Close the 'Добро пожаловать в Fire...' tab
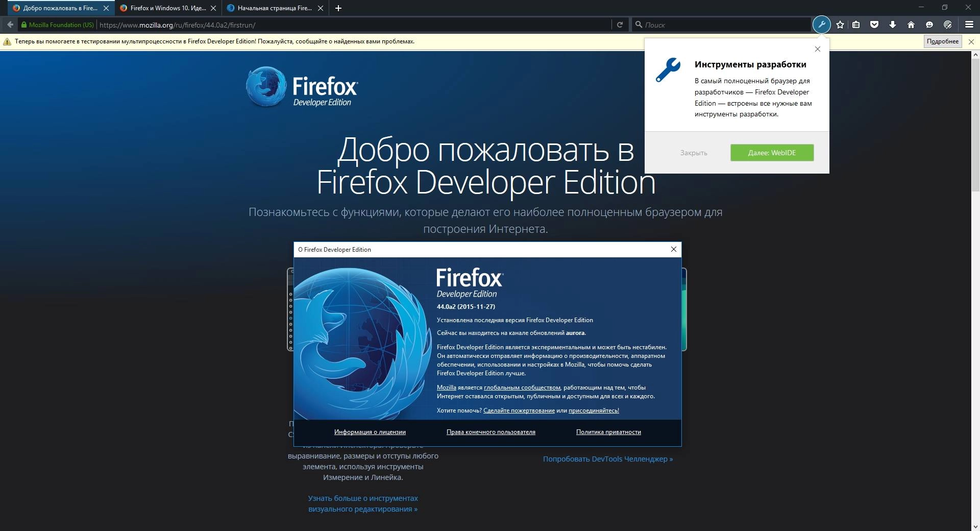Screen dimensions: 980x531 click(106, 8)
